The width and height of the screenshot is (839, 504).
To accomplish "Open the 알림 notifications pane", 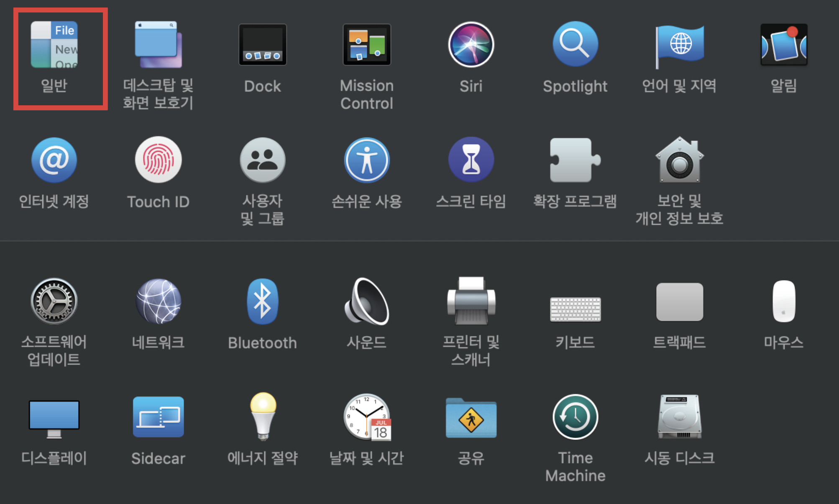I will click(x=783, y=45).
